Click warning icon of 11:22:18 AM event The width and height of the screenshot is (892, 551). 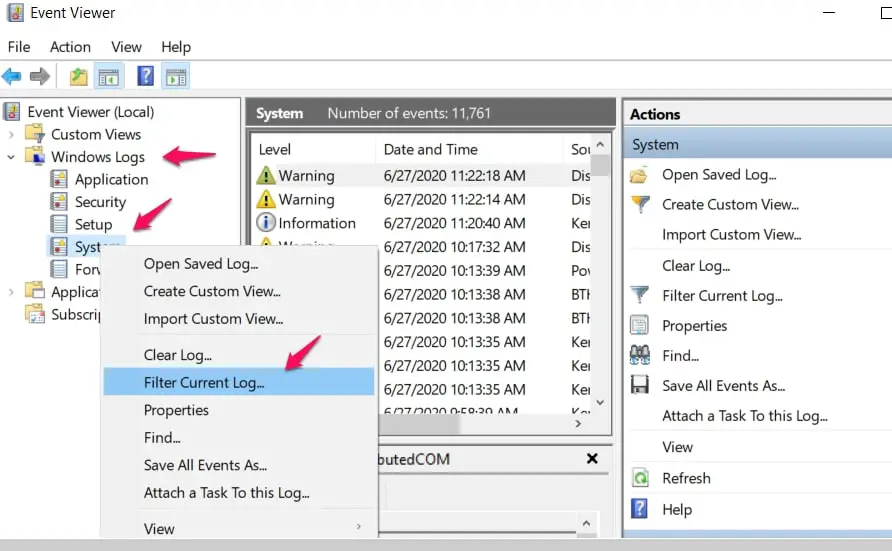(x=266, y=175)
